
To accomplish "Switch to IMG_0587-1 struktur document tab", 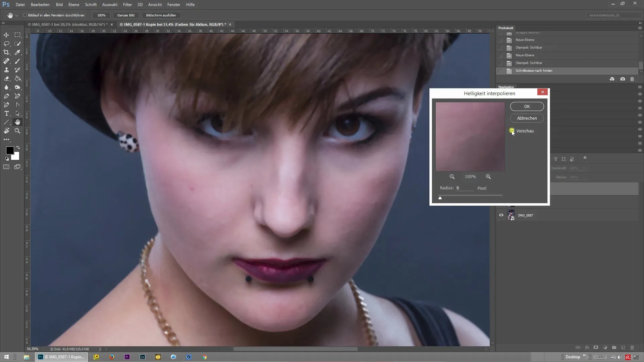I will coord(67,24).
